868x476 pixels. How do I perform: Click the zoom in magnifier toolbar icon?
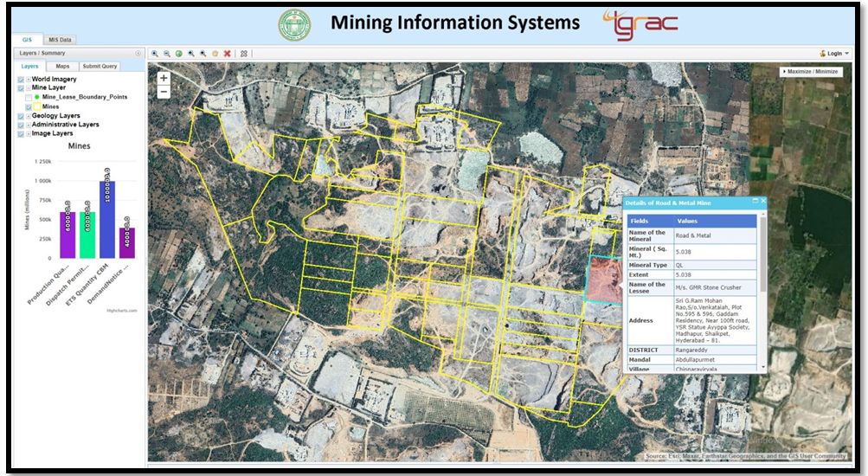[x=155, y=53]
